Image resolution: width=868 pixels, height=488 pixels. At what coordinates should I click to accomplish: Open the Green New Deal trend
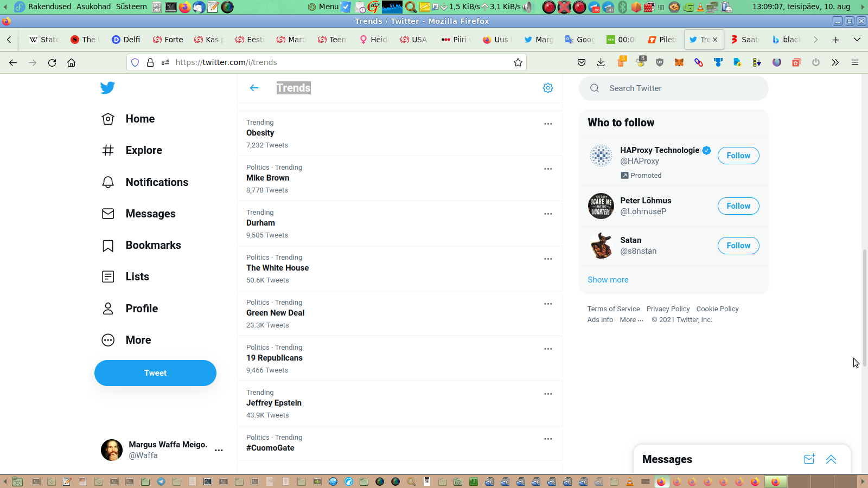399,313
